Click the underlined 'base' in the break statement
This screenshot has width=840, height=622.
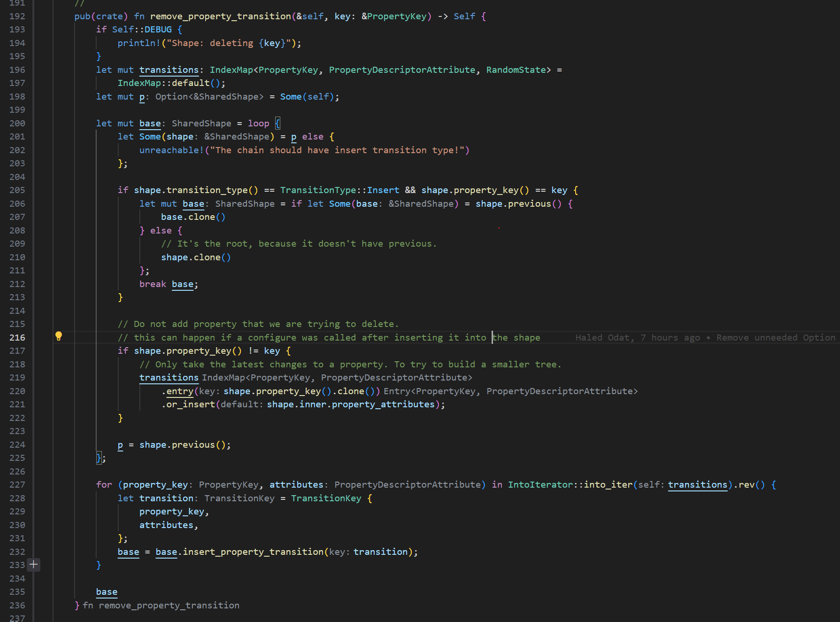[x=183, y=284]
